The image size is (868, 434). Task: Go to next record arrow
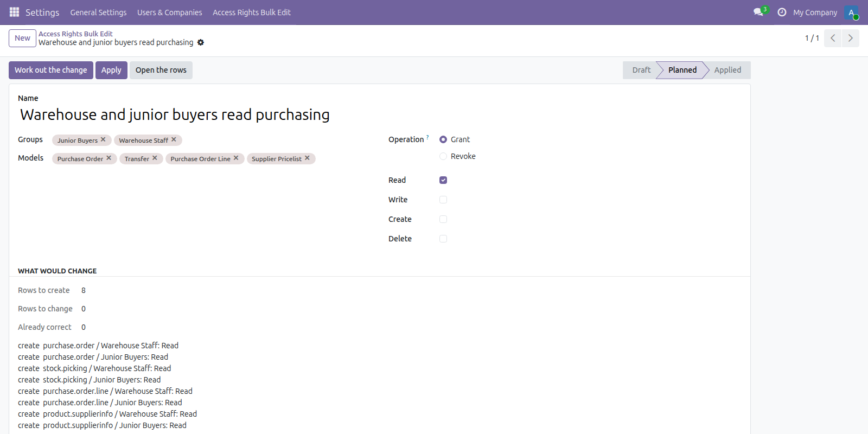point(851,38)
